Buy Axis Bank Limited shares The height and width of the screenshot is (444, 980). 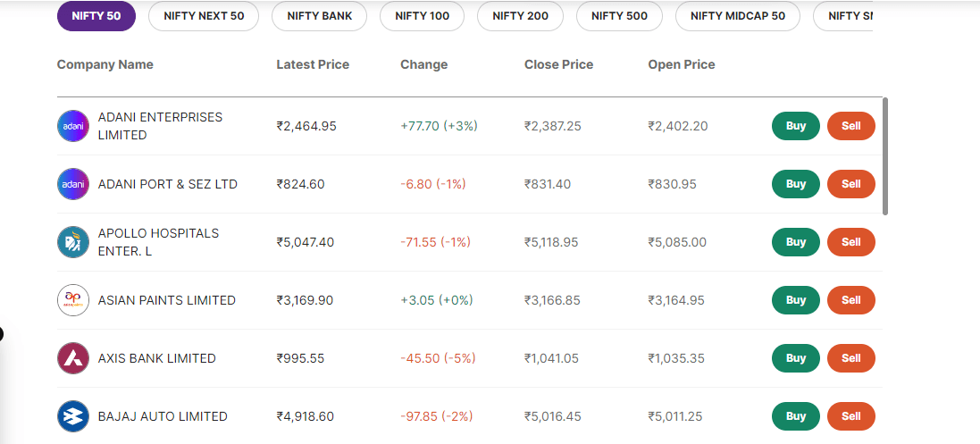click(x=796, y=358)
